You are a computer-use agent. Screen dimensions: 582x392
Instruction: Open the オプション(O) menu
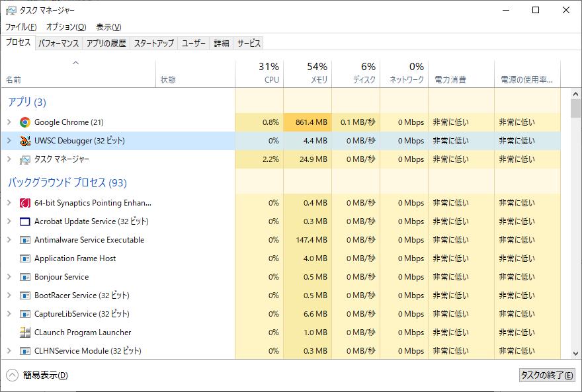[66, 26]
